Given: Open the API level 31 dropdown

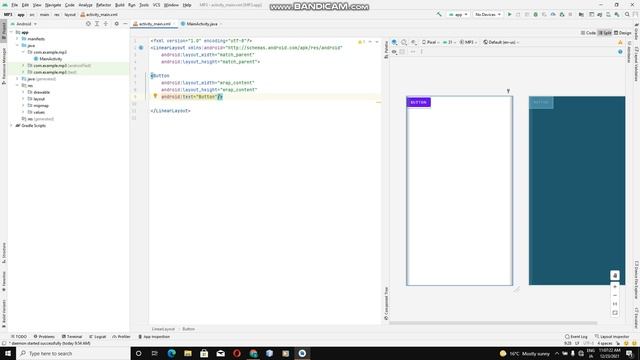Looking at the screenshot, I should tap(449, 42).
